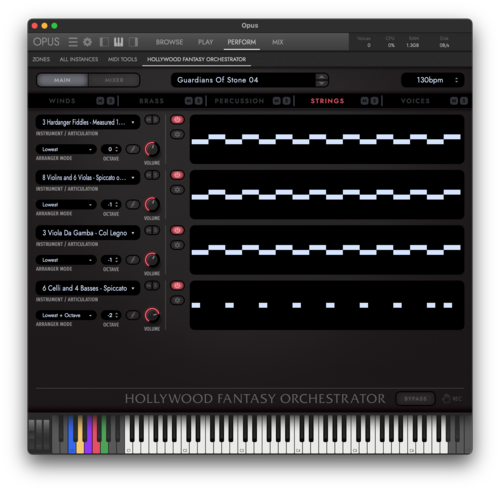500x491 pixels.
Task: Select the BRASS section
Action: [151, 101]
